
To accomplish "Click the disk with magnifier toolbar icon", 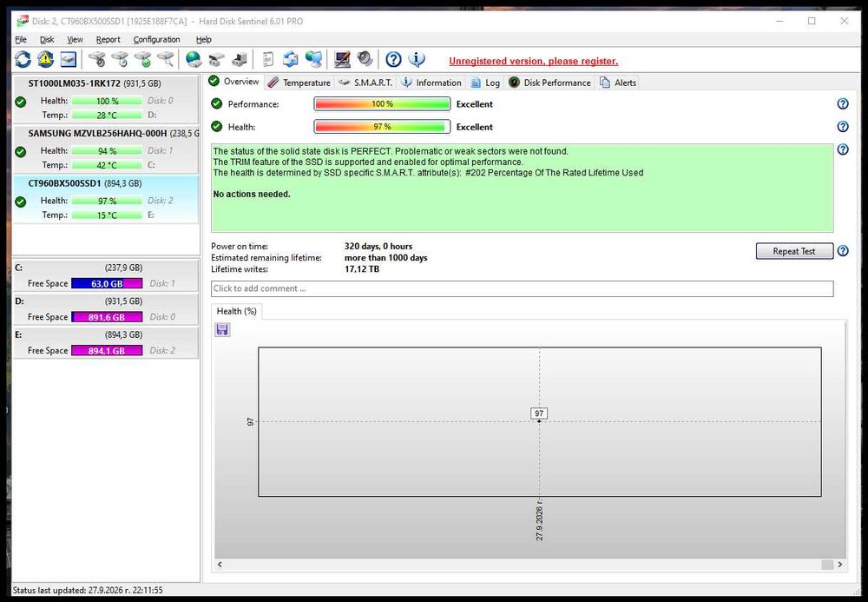I will [x=166, y=59].
